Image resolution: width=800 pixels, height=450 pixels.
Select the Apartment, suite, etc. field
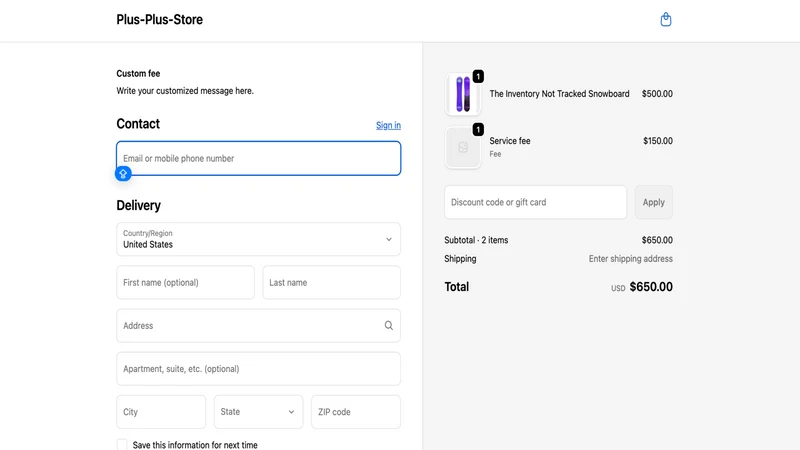coord(259,368)
